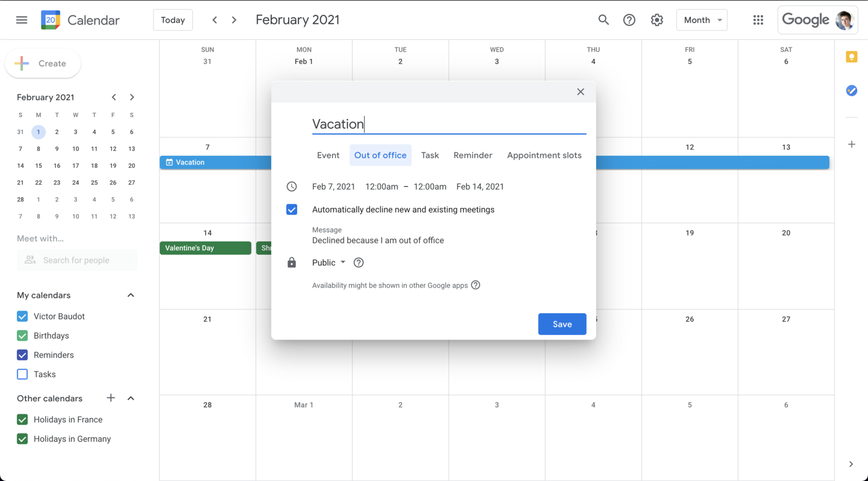Image resolution: width=868 pixels, height=481 pixels.
Task: Open the search magnifier icon
Action: tap(603, 20)
